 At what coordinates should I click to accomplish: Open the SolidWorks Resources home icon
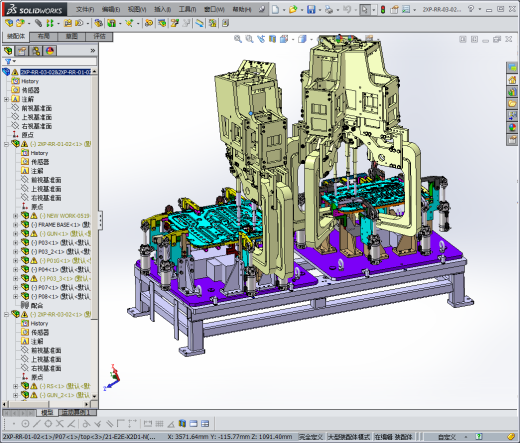tap(512, 80)
